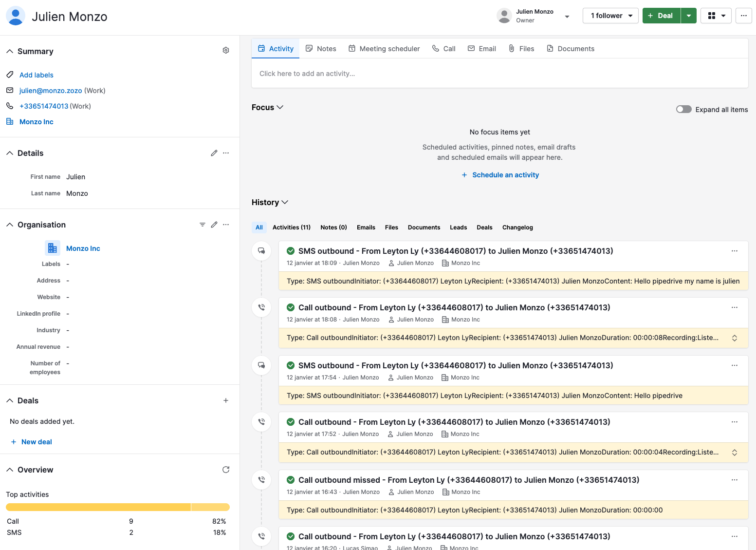Expand the 18:08 call outbound details

point(734,338)
